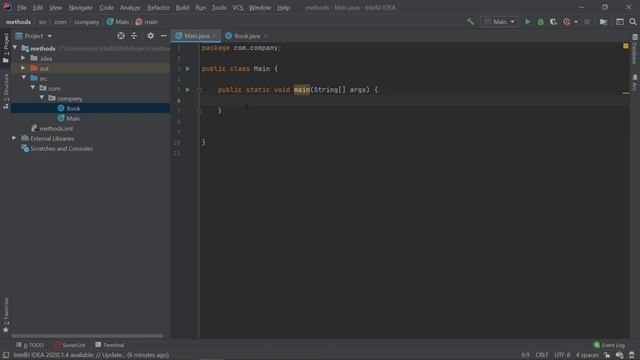Open the Refactor menu
Viewport: 640px width, 360px height.
point(158,7)
